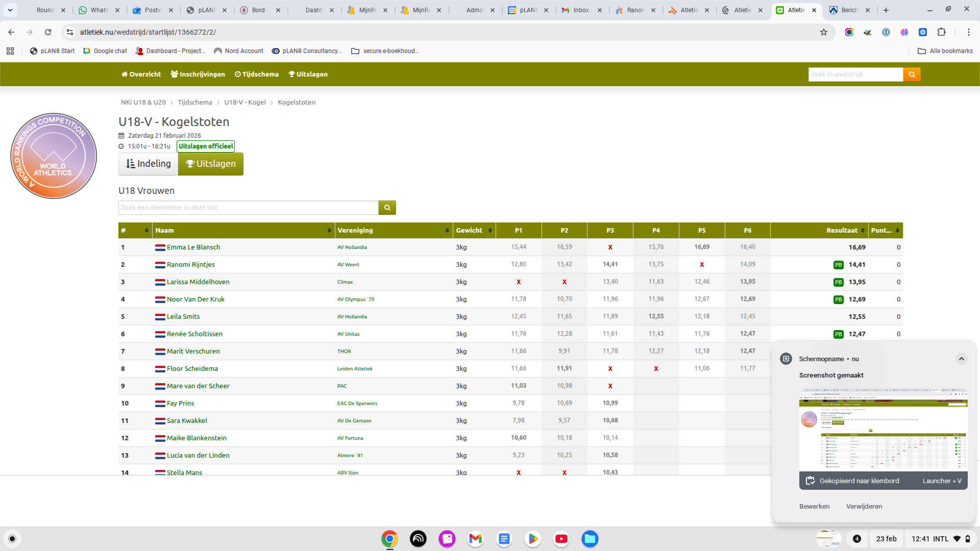Image resolution: width=980 pixels, height=551 pixels.
Task: Bookmark this page with the star icon
Action: [x=823, y=32]
